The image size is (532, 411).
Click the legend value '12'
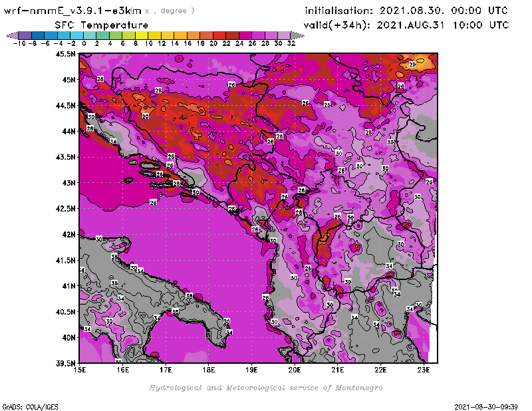pos(162,43)
